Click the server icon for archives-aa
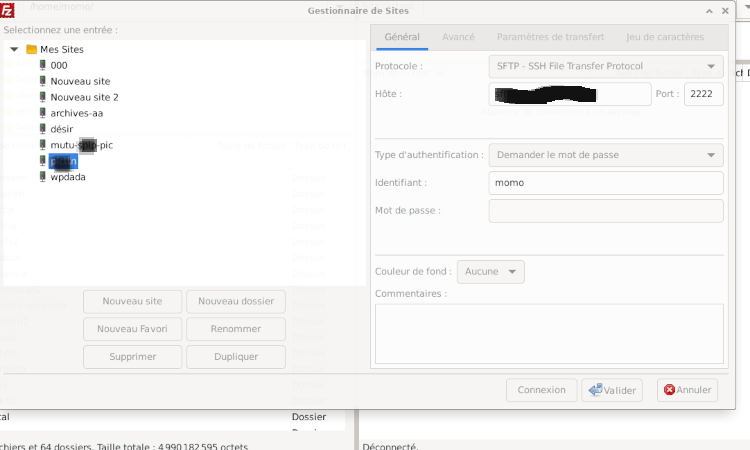The width and height of the screenshot is (750, 450). click(x=42, y=113)
